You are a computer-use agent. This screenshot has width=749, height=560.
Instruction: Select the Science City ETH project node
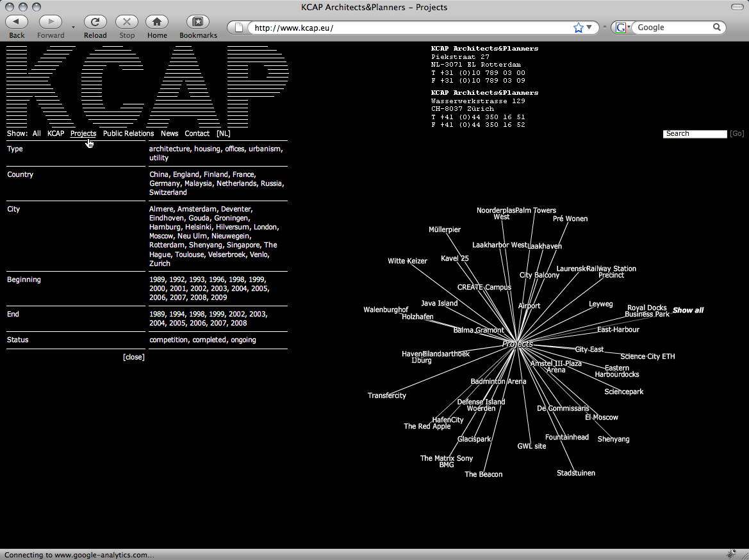(647, 356)
